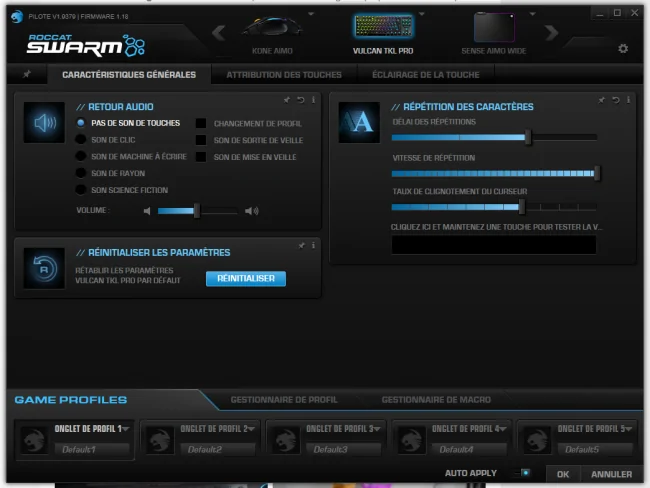
Task: Toggle the Auto Apply switch
Action: [522, 473]
